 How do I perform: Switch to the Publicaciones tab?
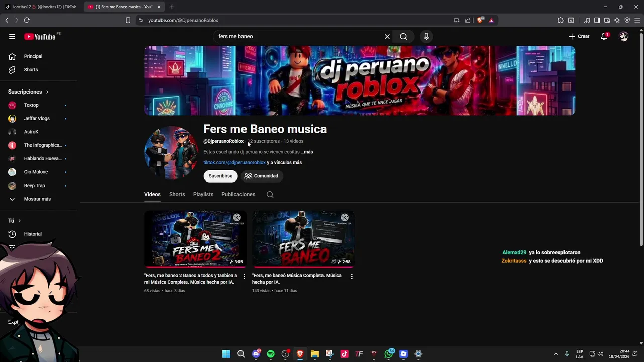pos(238,194)
